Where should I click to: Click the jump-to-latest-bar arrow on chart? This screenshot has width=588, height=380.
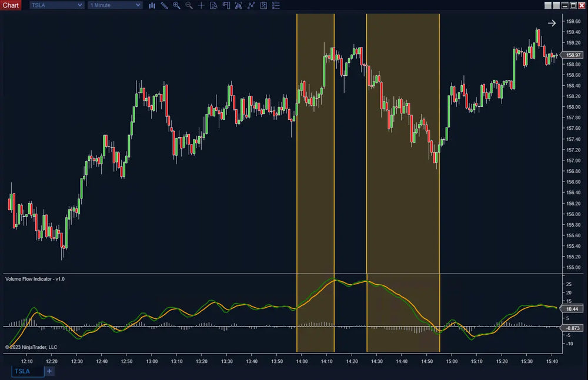click(x=552, y=23)
